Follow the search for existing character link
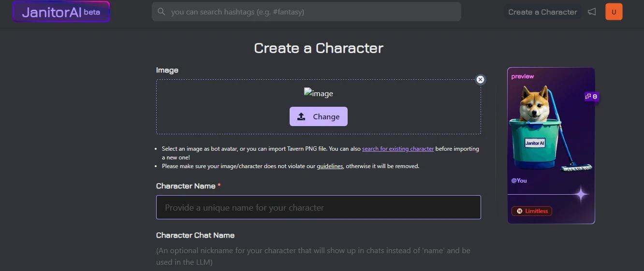644x271 pixels. click(x=398, y=149)
